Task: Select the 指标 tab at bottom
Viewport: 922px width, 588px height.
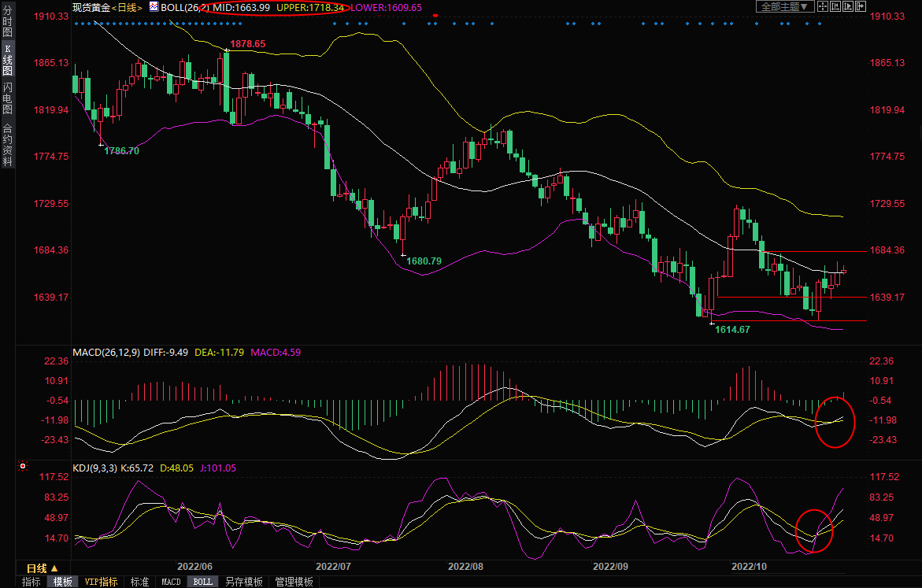Action: (x=31, y=582)
